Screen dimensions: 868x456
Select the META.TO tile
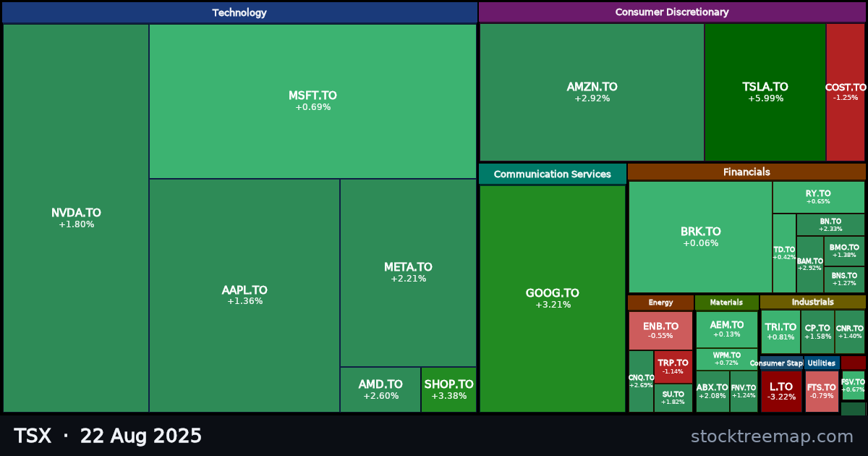point(408,273)
